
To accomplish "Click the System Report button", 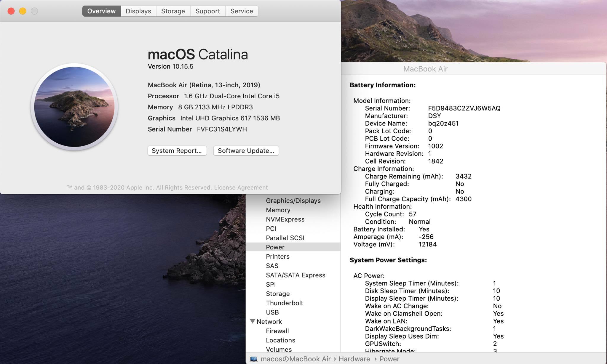I will (x=177, y=150).
